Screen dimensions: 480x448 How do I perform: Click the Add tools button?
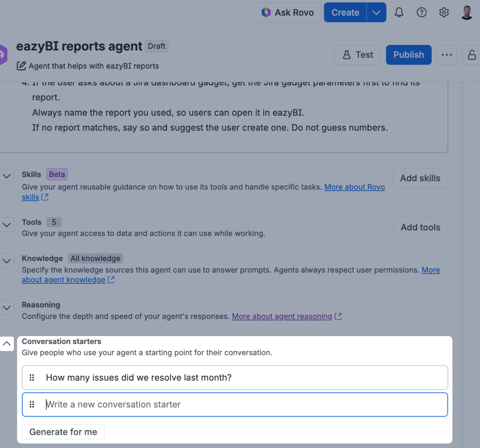(420, 227)
